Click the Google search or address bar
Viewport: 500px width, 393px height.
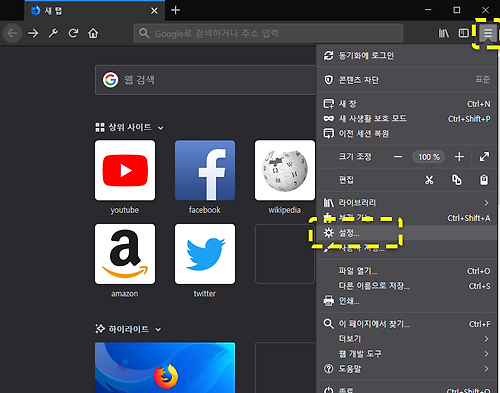[x=268, y=33]
